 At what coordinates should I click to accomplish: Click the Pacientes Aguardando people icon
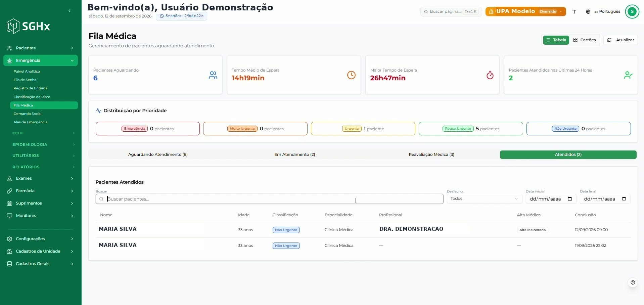[x=213, y=75]
